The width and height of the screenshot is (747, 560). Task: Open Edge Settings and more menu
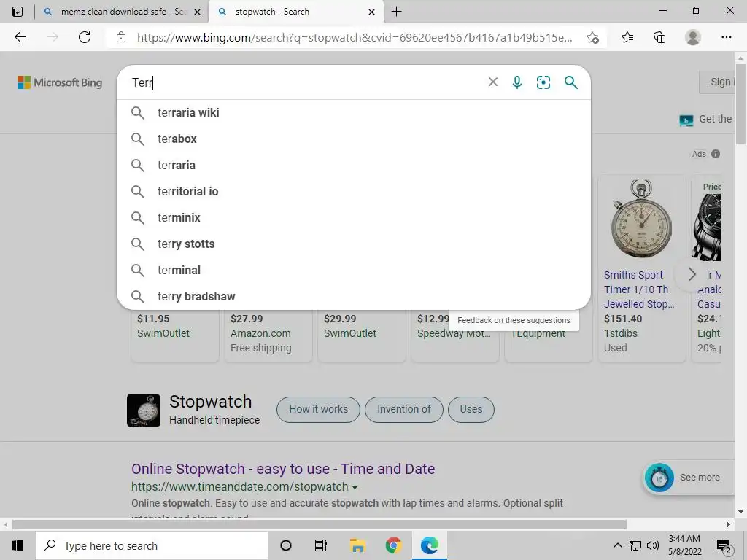tap(726, 37)
